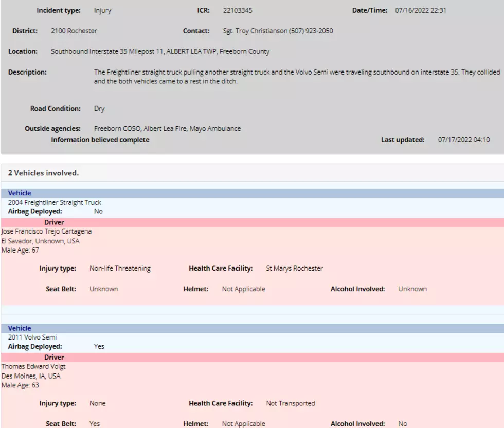Click the Last updated timestamp 07/17/2022 04:10
This screenshot has height=428, width=504.
pyautogui.click(x=464, y=140)
